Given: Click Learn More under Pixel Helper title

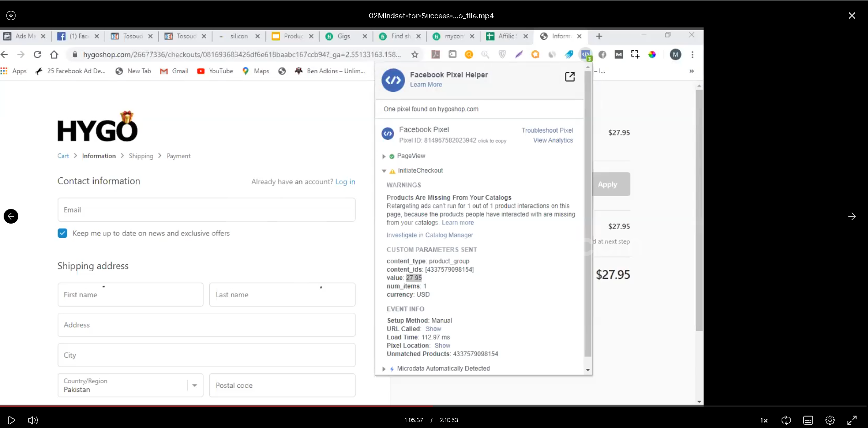Looking at the screenshot, I should pos(426,85).
